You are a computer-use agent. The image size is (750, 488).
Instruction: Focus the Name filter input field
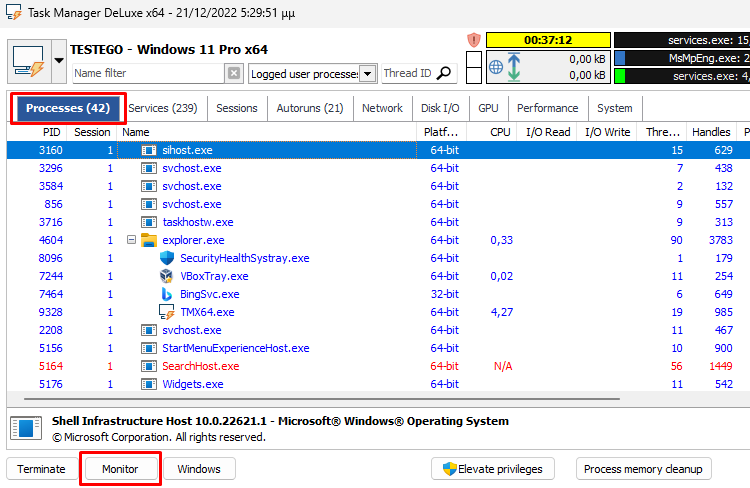(x=149, y=73)
